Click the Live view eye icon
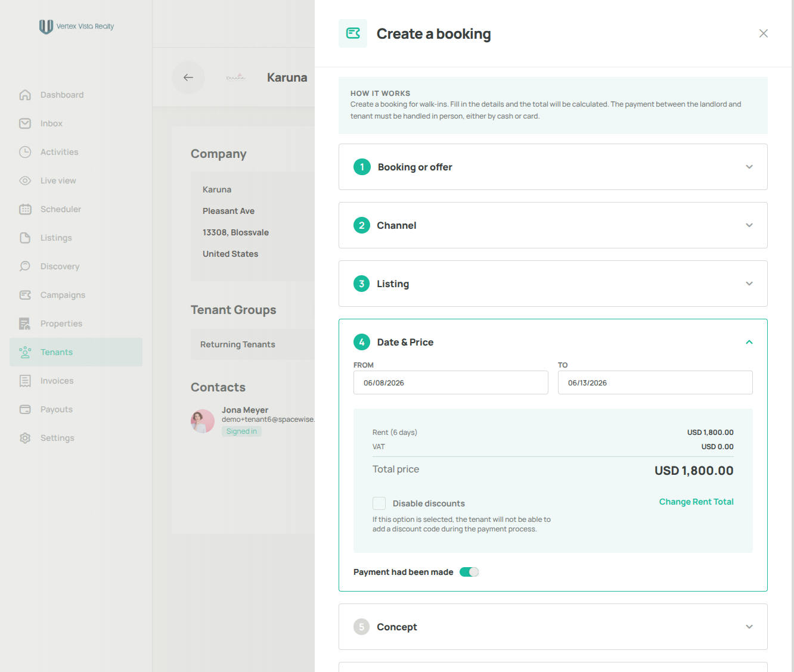Viewport: 794px width, 672px height. 25,181
